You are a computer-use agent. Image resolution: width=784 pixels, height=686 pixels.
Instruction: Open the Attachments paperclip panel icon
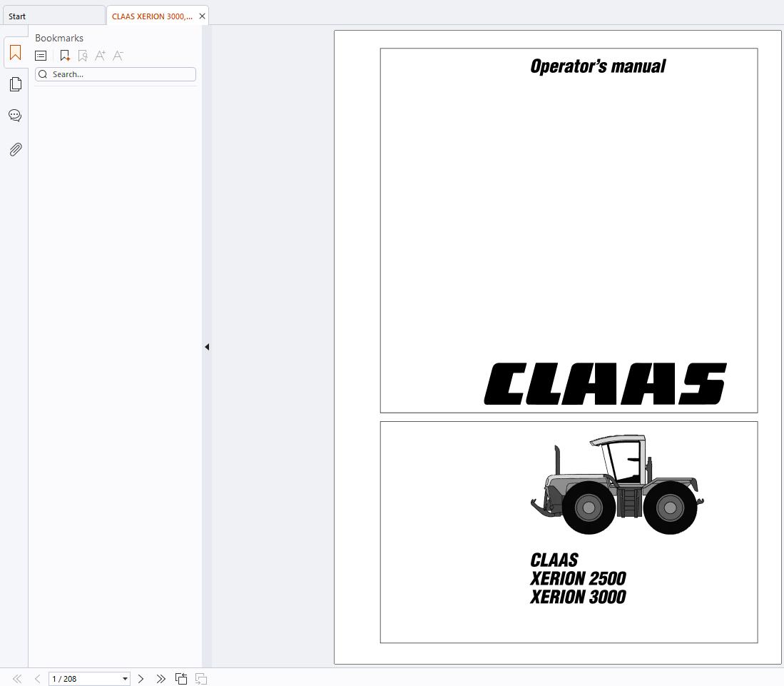pos(16,149)
